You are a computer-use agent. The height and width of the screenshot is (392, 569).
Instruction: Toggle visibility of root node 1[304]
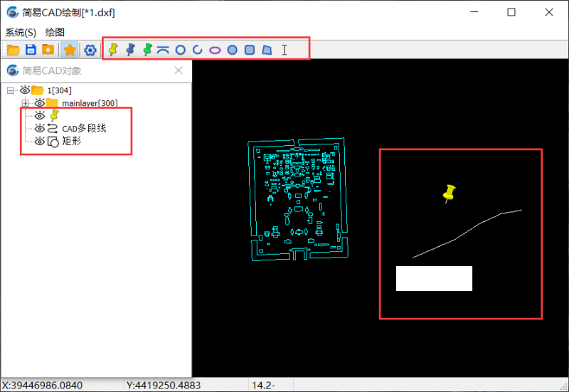click(x=25, y=90)
